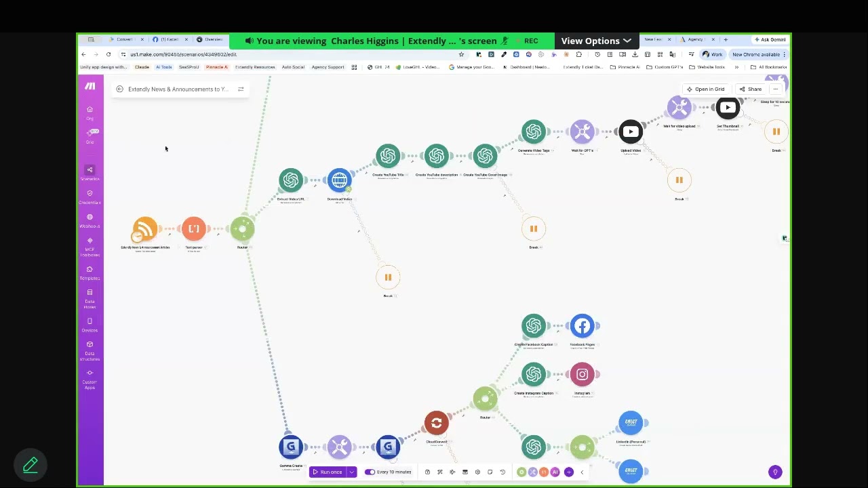Click the Open in Grid button
This screenshot has width=868, height=488.
point(705,89)
